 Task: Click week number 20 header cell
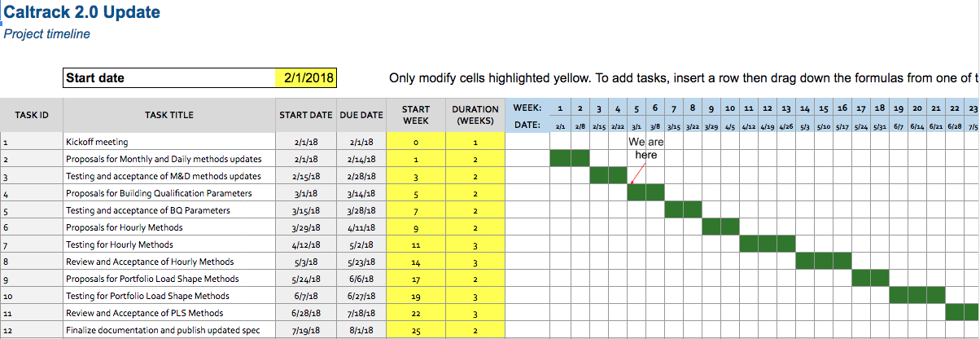(x=917, y=108)
